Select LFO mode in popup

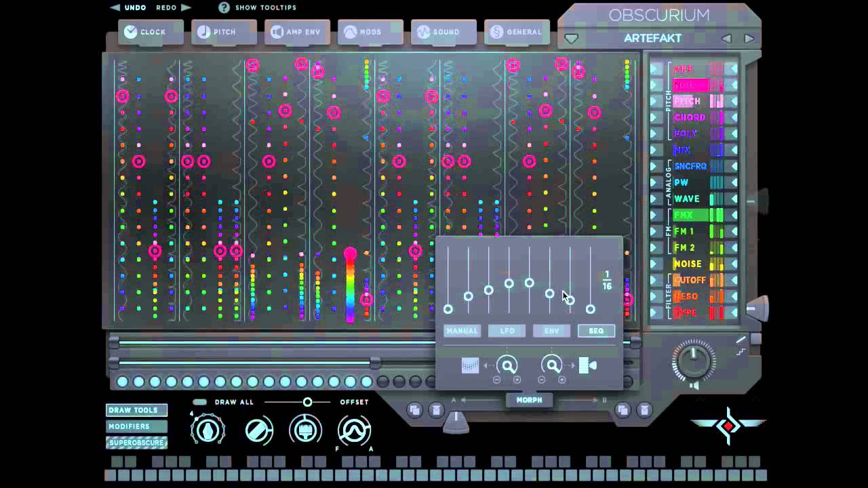pos(507,331)
